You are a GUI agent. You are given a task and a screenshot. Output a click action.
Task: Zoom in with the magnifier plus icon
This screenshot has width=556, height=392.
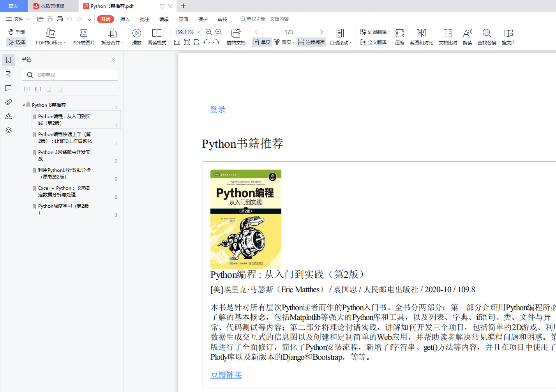pos(219,32)
